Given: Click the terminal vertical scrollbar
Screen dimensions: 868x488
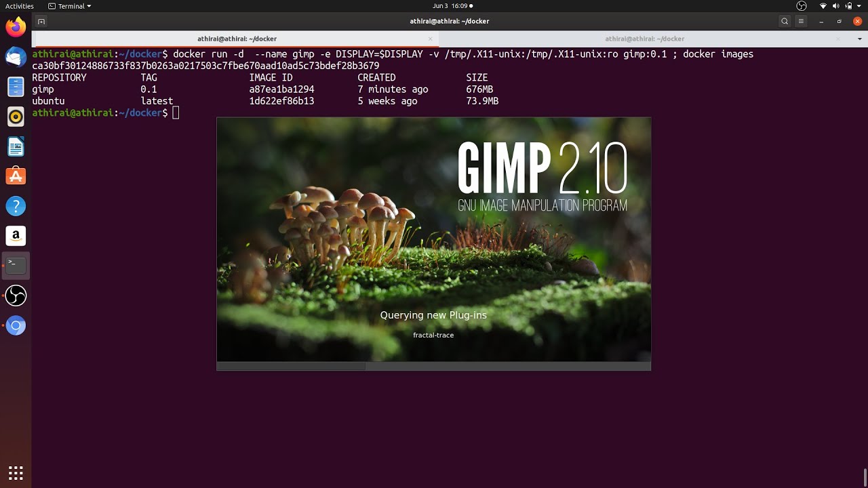Looking at the screenshot, I should tap(865, 477).
